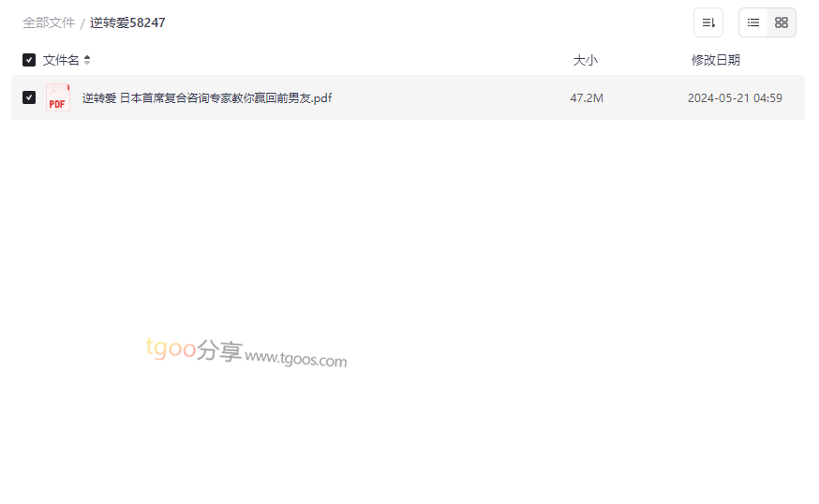Click the red PDF file type icon
The image size is (819, 504).
coord(57,97)
